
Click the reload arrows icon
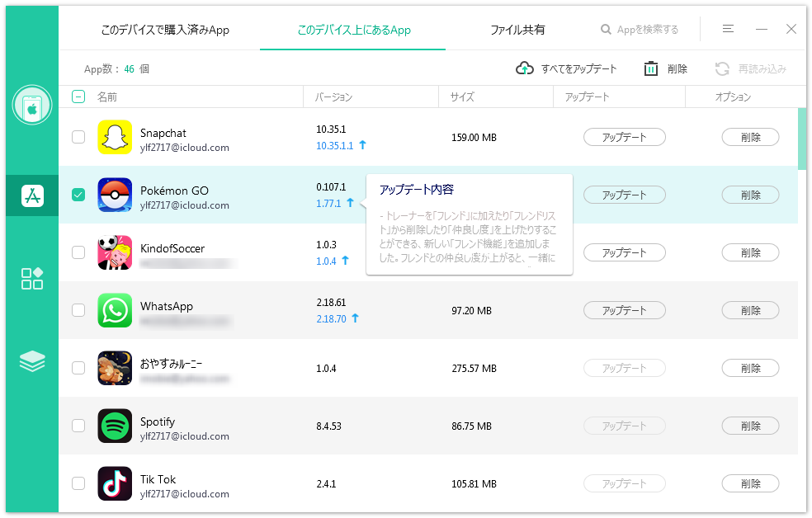click(722, 68)
